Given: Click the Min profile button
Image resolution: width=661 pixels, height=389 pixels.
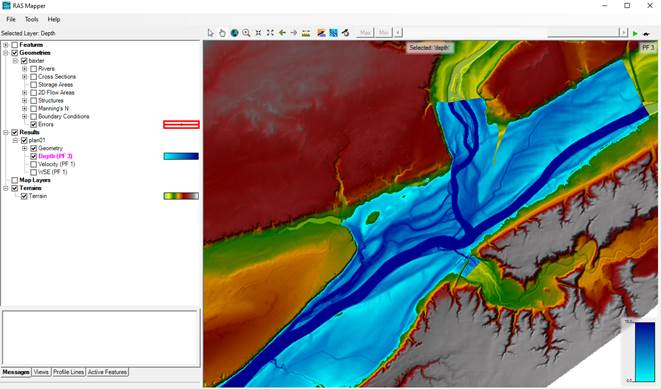Looking at the screenshot, I should click(384, 33).
